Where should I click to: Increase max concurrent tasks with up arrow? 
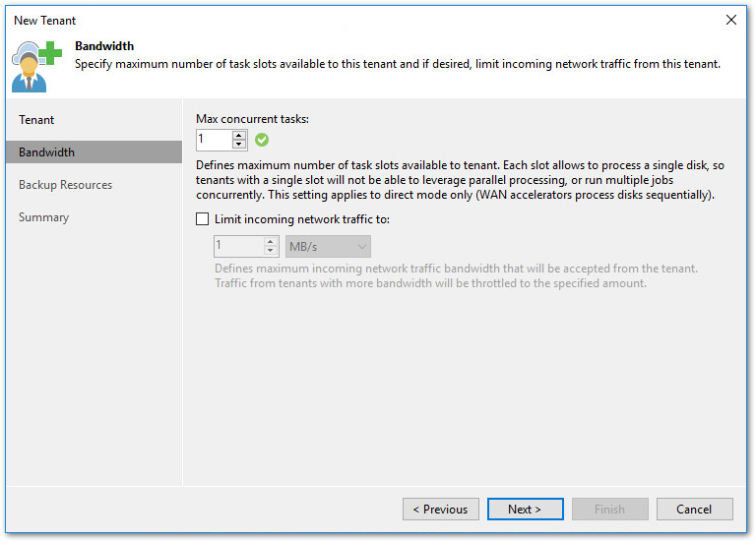[239, 135]
